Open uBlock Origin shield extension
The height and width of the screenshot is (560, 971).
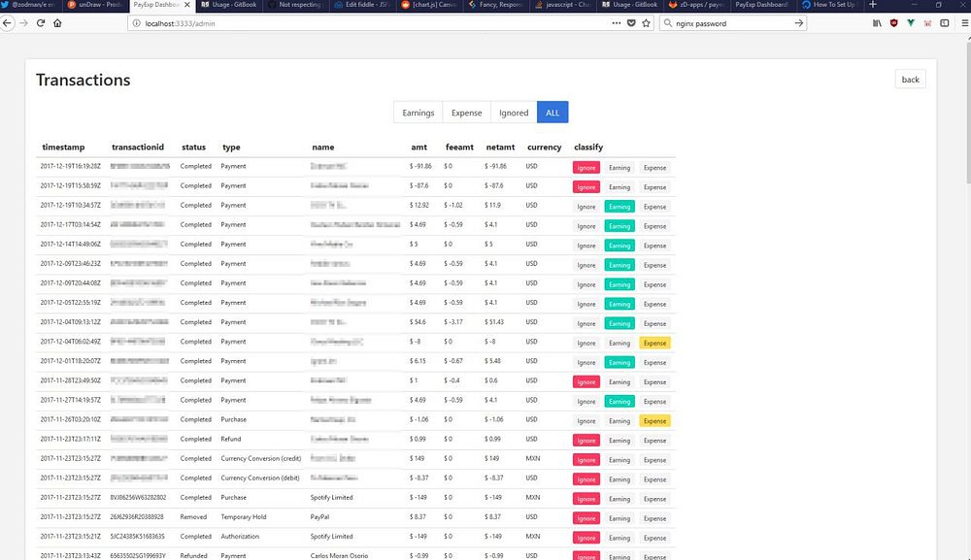tap(893, 23)
